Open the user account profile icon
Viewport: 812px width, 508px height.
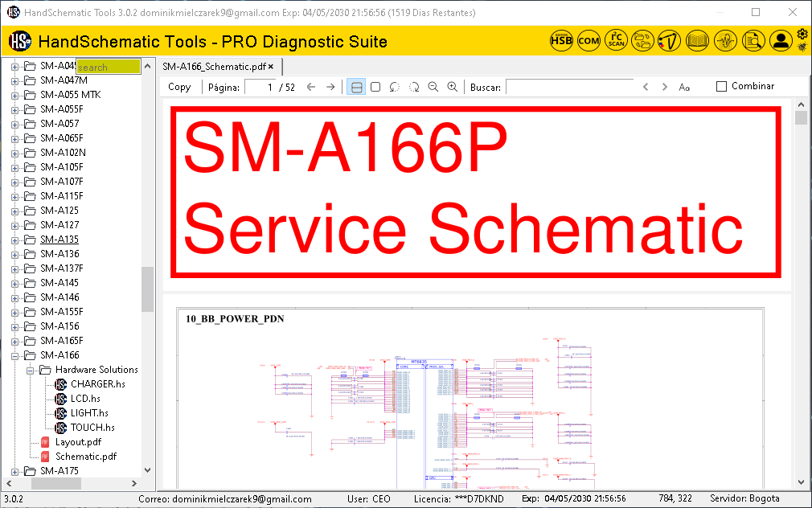click(781, 40)
